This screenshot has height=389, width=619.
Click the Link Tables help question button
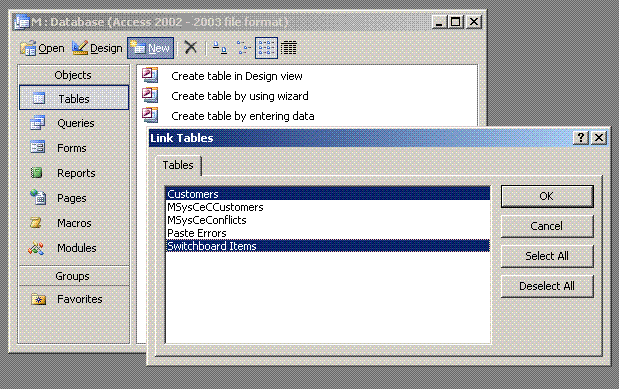[580, 137]
